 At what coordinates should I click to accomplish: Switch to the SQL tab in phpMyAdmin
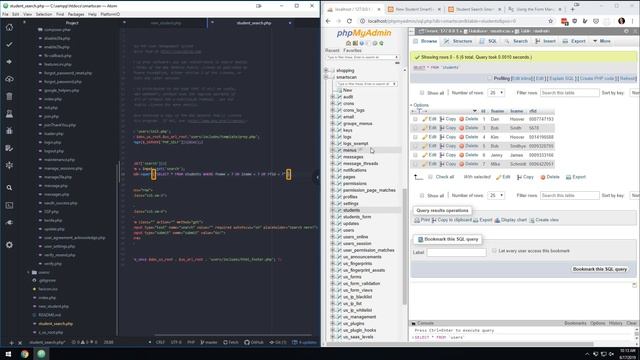489,41
